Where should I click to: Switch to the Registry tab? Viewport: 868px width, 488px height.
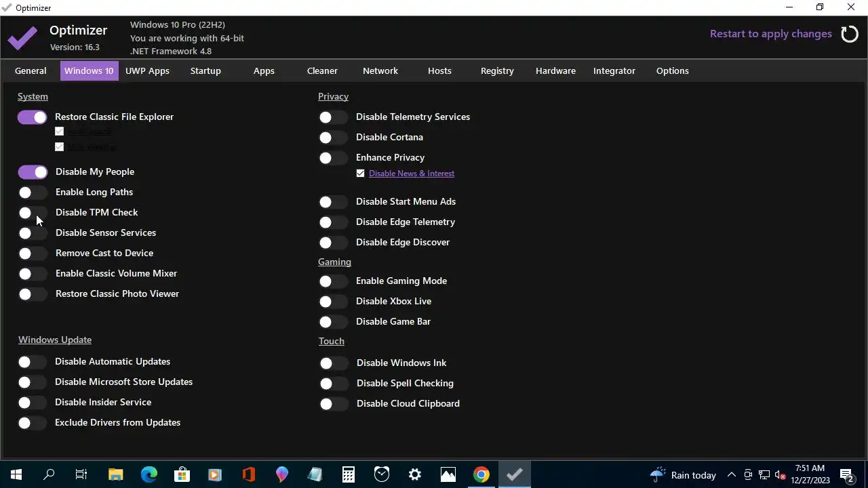tap(497, 70)
